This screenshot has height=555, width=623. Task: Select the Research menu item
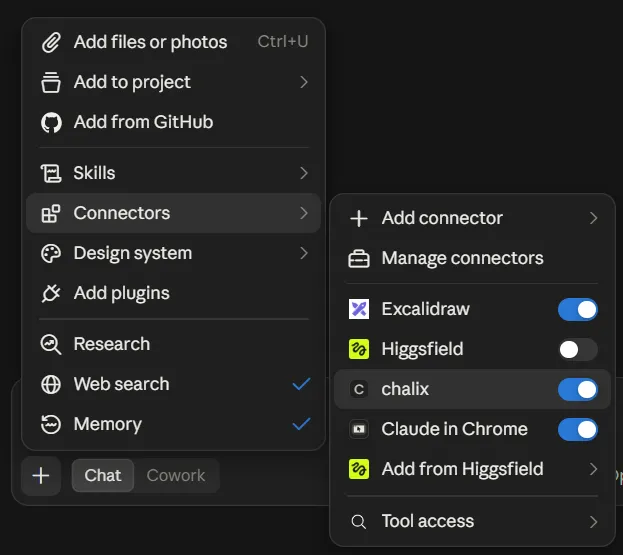click(x=174, y=344)
